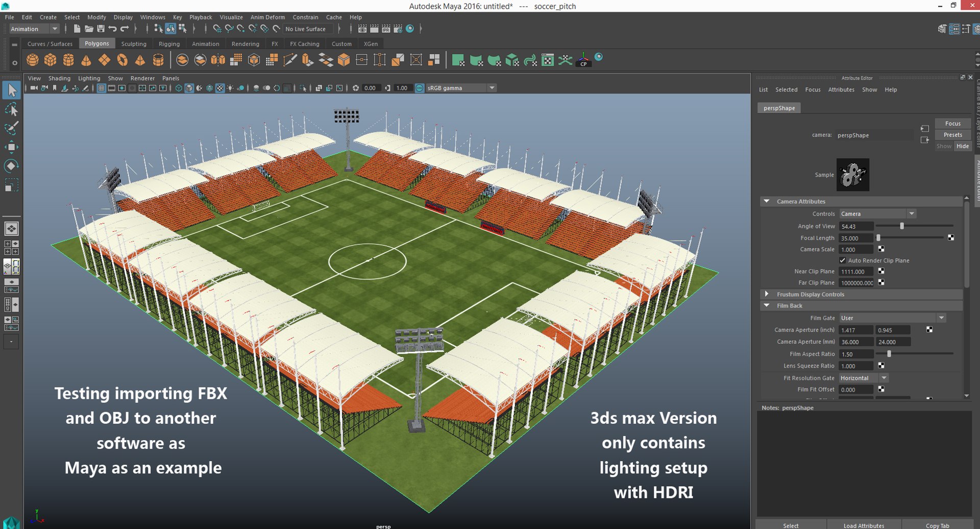The width and height of the screenshot is (980, 529).
Task: Toggle textured display in viewport toolbar
Action: click(220, 88)
